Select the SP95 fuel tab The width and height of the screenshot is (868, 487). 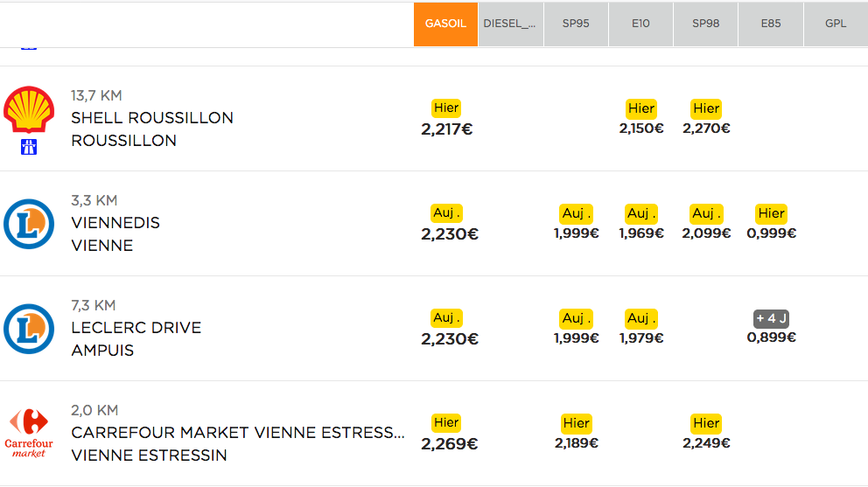point(576,24)
